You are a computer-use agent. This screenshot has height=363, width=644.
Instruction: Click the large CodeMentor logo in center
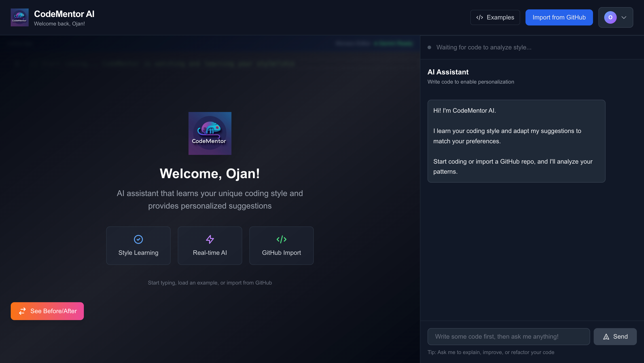click(210, 133)
